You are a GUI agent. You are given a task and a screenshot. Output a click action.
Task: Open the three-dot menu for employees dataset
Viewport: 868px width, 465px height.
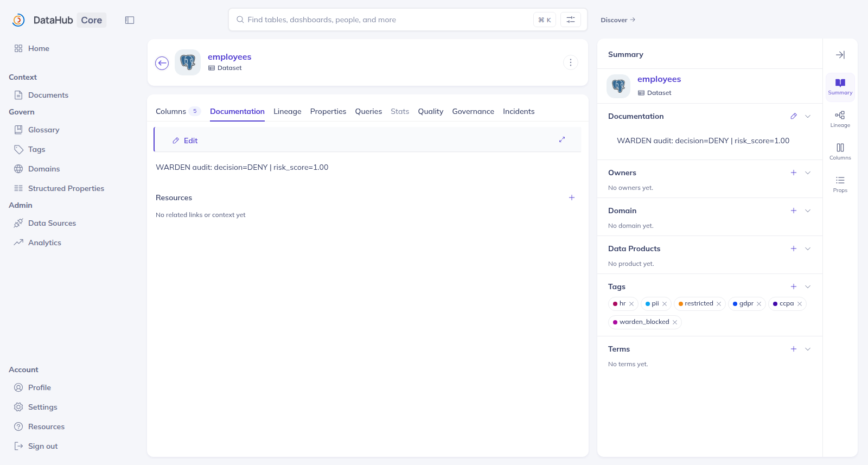571,62
